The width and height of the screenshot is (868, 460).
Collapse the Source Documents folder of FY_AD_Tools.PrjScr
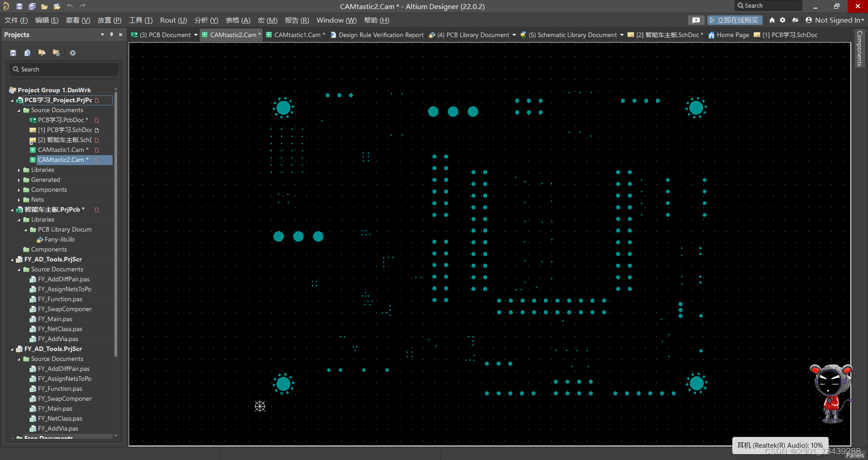[19, 269]
